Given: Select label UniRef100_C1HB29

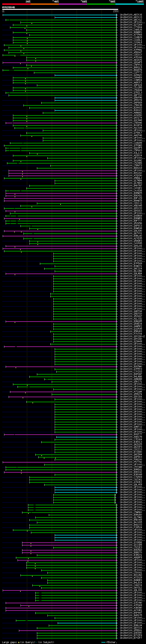Looking at the screenshot, I should click(131, 37).
